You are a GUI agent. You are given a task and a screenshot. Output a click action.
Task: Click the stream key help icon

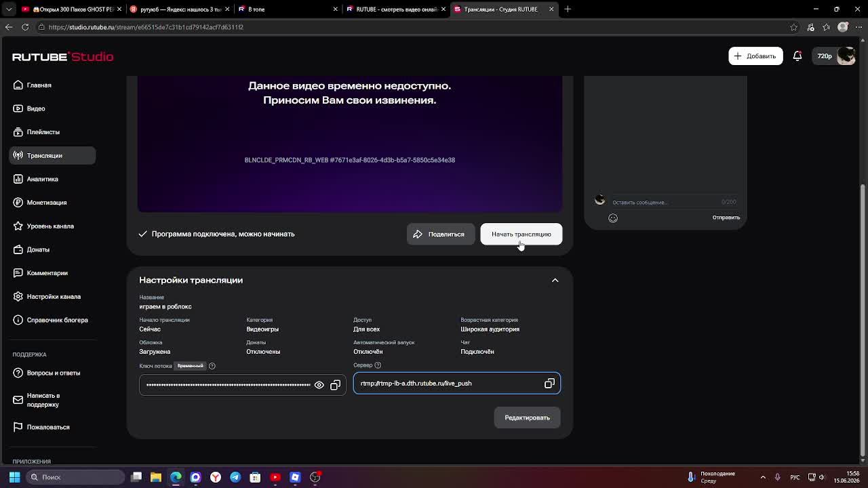212,366
